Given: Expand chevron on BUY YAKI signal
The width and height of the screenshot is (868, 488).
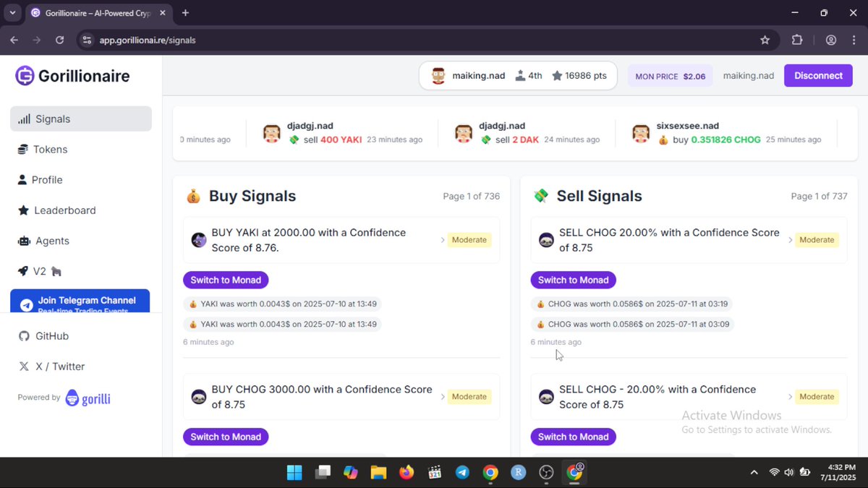Looking at the screenshot, I should 443,240.
